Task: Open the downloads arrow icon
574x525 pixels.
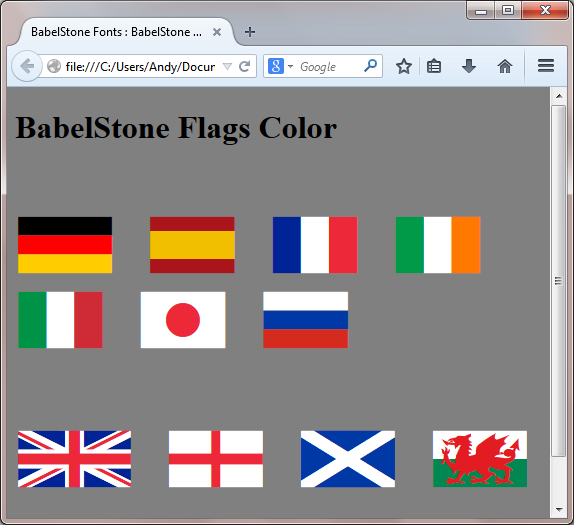Action: click(x=469, y=66)
